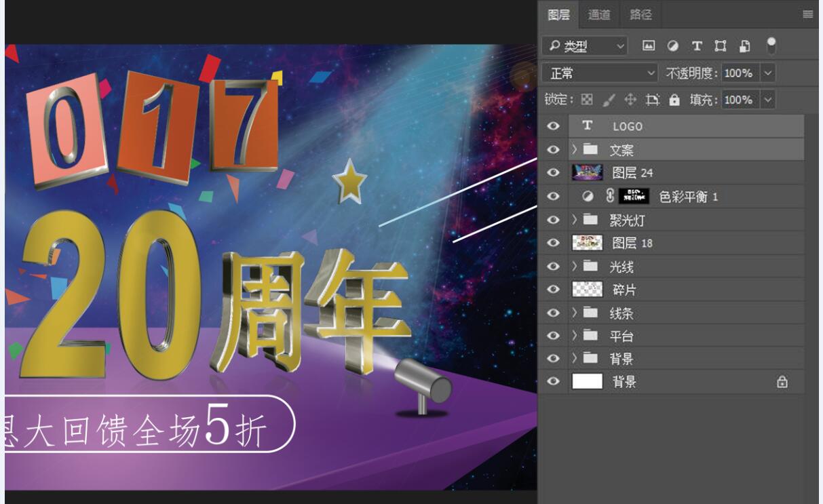Screen dimensions: 823x504
Task: Select the 色彩平衡 1 layer name
Action: tap(688, 197)
